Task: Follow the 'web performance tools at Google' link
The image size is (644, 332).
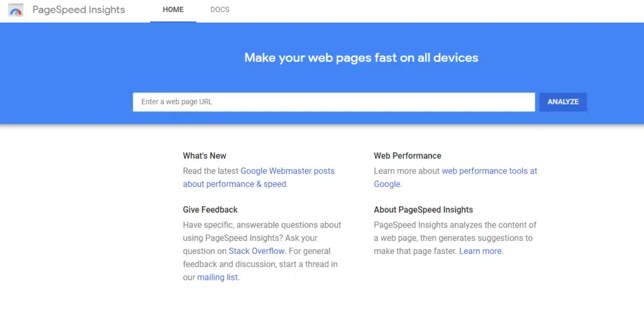Action: click(489, 171)
